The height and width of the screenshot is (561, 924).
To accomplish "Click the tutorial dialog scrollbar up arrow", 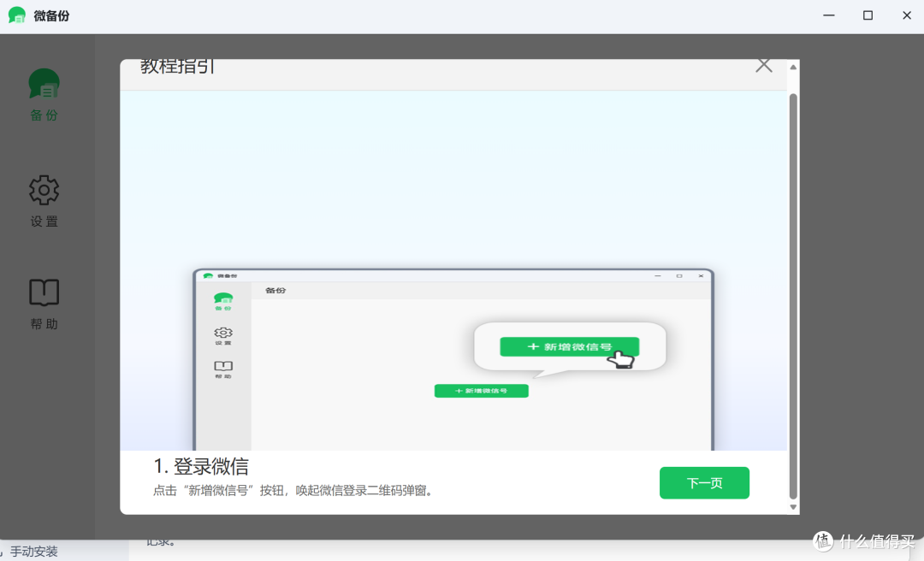I will 793,68.
